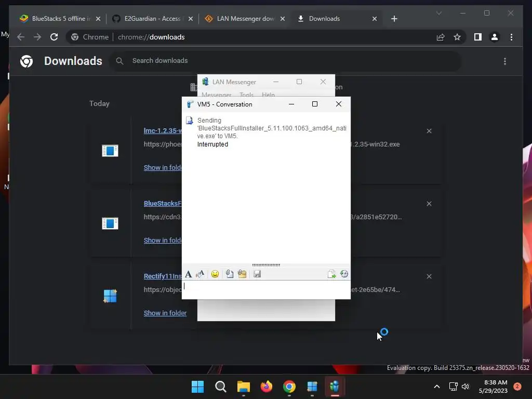Open File Explorer from taskbar

coord(243,387)
